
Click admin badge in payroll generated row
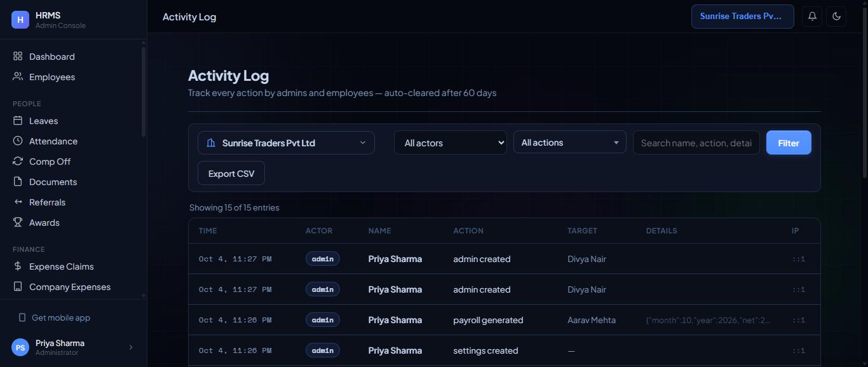coord(323,320)
